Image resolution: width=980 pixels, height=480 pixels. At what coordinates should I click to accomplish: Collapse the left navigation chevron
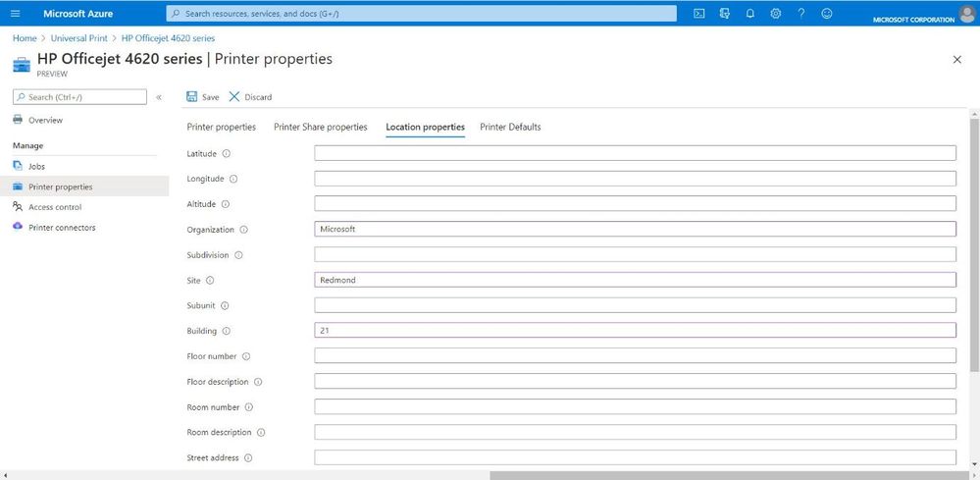tap(159, 97)
